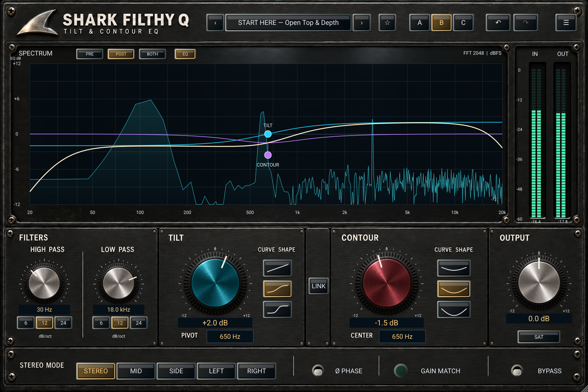Toggle the EQ curve overlay
The image size is (588, 392).
(185, 54)
